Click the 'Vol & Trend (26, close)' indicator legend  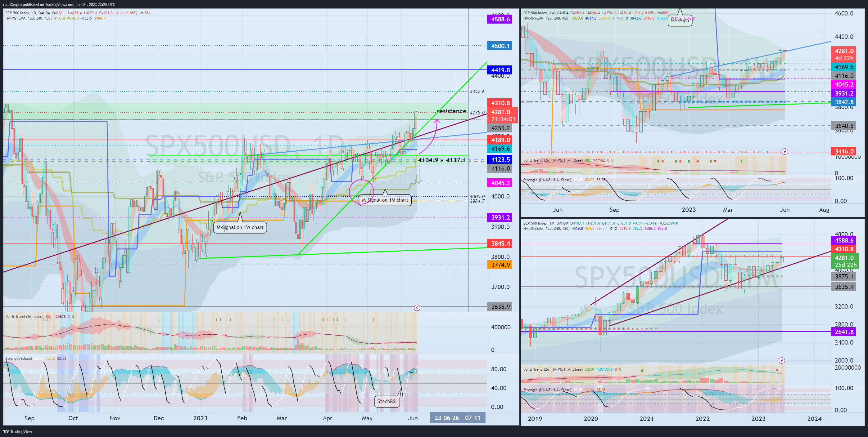24,316
